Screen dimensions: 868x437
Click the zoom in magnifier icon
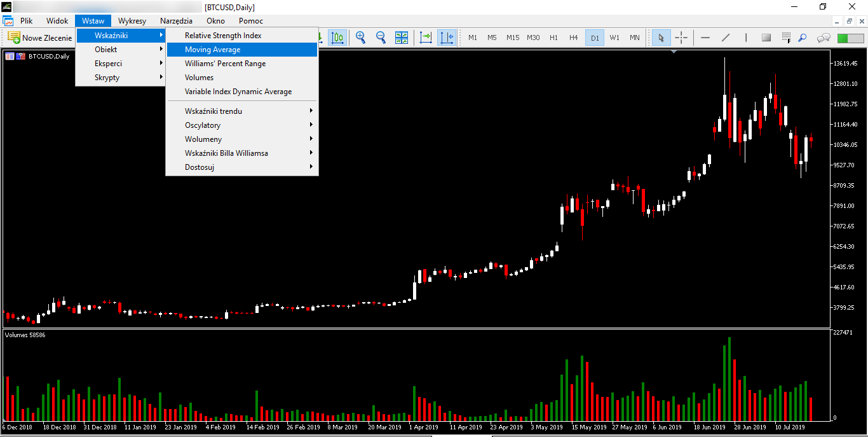361,38
